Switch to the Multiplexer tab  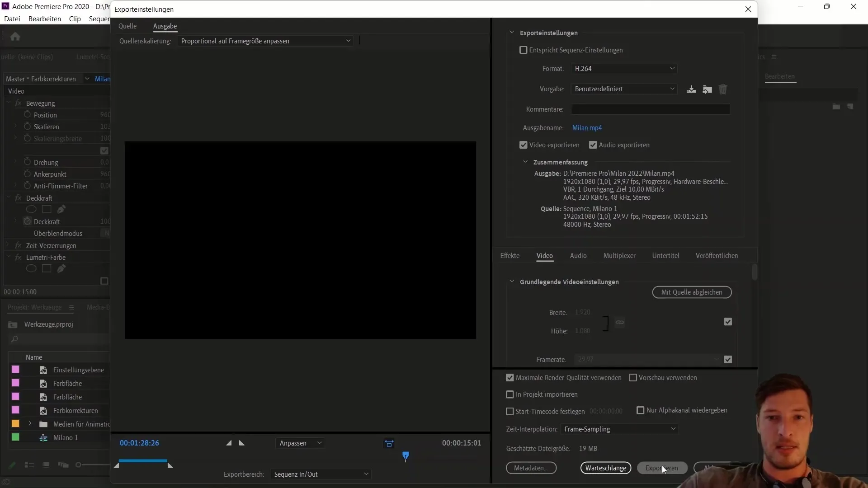point(619,256)
